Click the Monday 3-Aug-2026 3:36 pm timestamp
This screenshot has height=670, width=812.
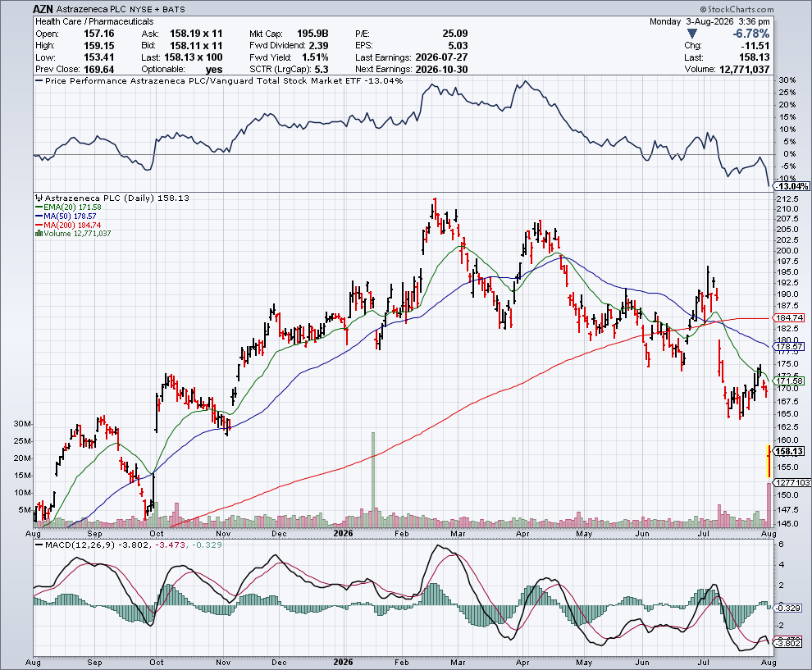click(x=709, y=21)
